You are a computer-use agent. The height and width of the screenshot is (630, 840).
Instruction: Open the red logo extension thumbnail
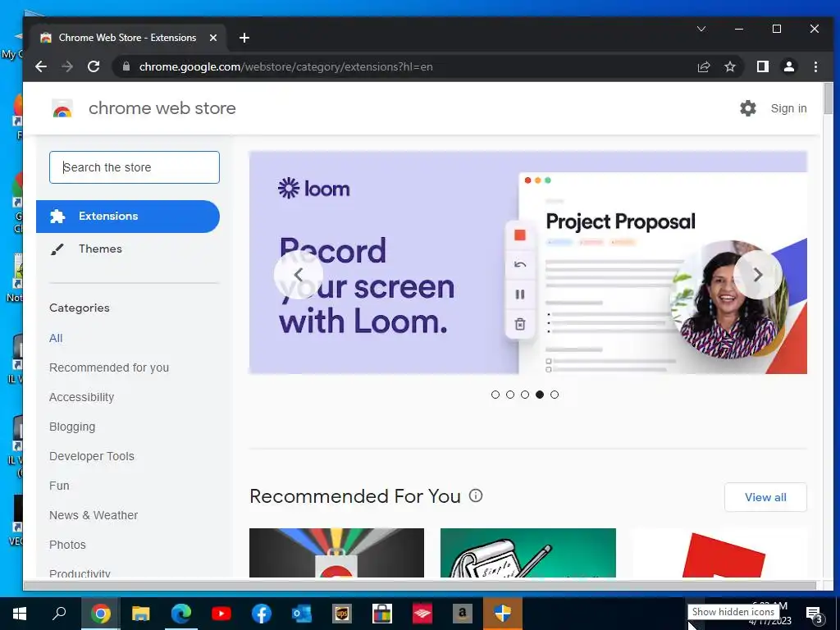click(x=719, y=553)
